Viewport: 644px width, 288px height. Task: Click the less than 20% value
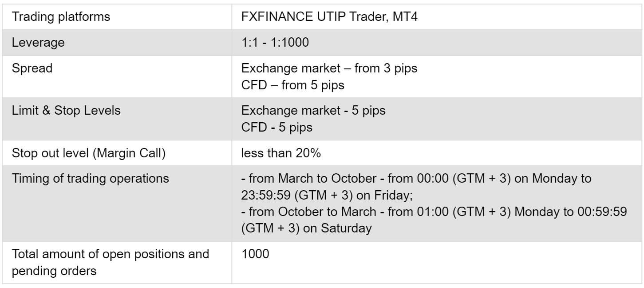(x=281, y=153)
